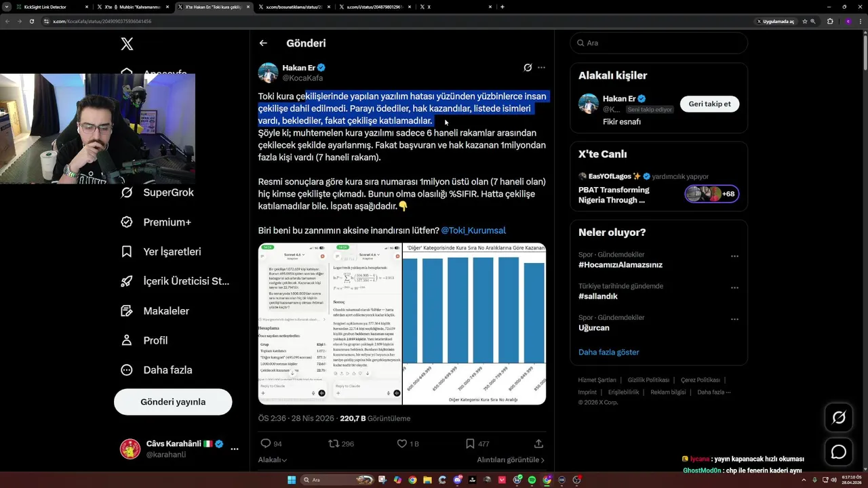Open Makaleler in the sidebar
This screenshot has height=488, width=868.
(x=155, y=311)
